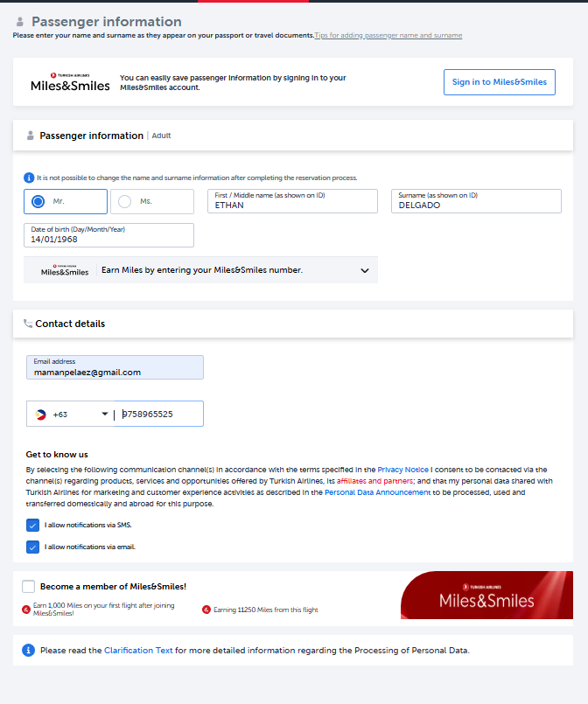The image size is (588, 704).
Task: Open the Personal Data Announcement link
Action: point(377,492)
